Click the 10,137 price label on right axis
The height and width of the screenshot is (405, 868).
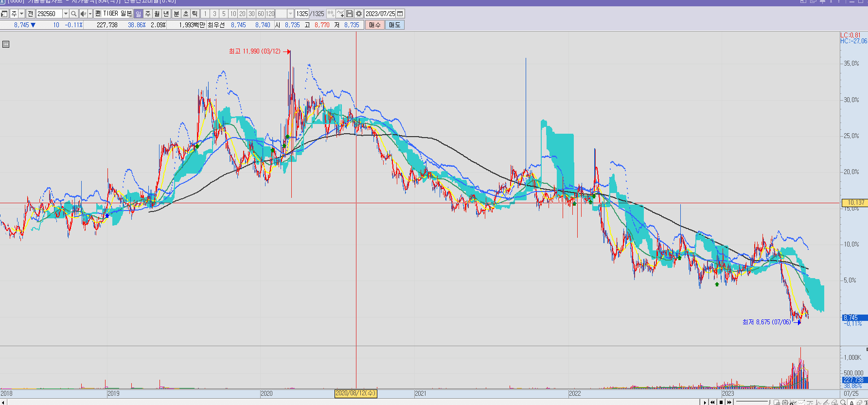pyautogui.click(x=854, y=202)
